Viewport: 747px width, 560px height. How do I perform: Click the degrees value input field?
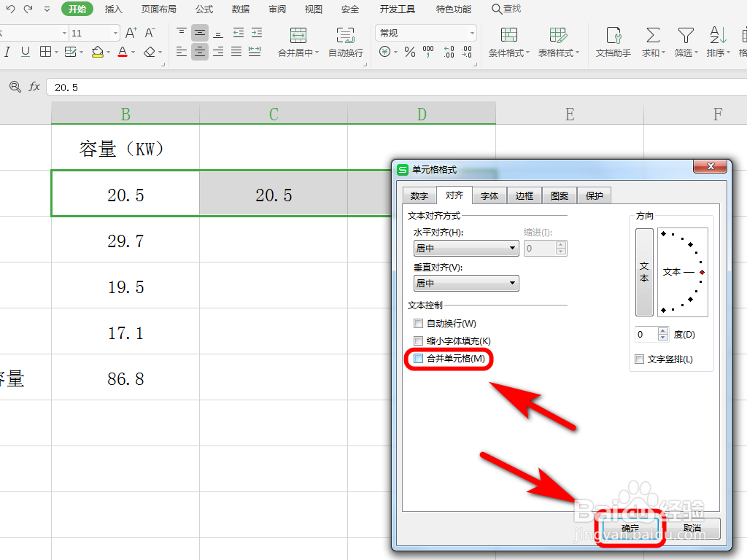646,334
